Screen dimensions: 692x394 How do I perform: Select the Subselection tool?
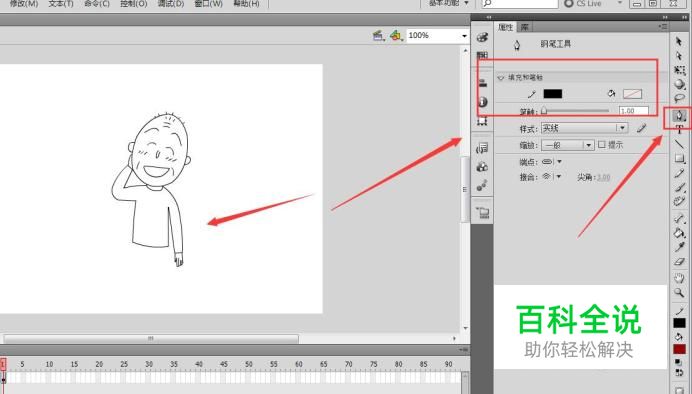point(679,56)
